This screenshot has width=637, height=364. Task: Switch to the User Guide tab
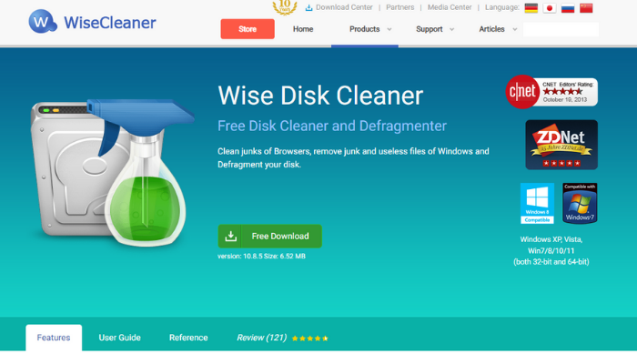click(119, 338)
